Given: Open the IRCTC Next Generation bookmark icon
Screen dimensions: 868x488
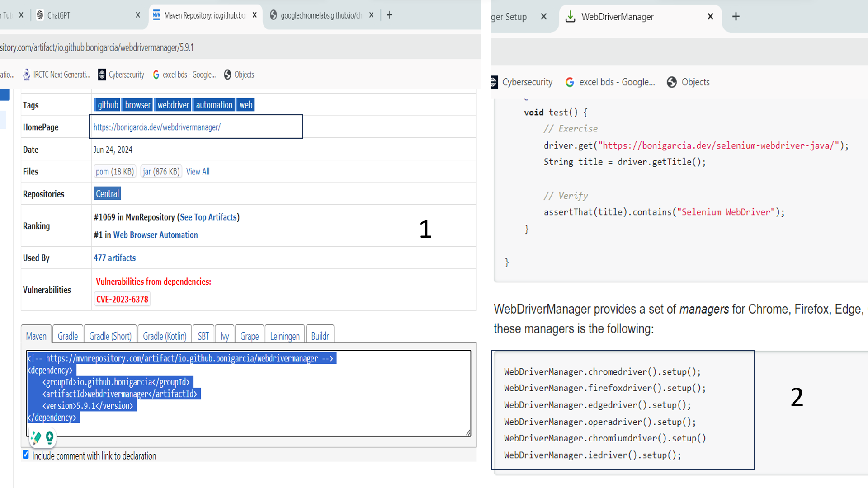Looking at the screenshot, I should [26, 75].
